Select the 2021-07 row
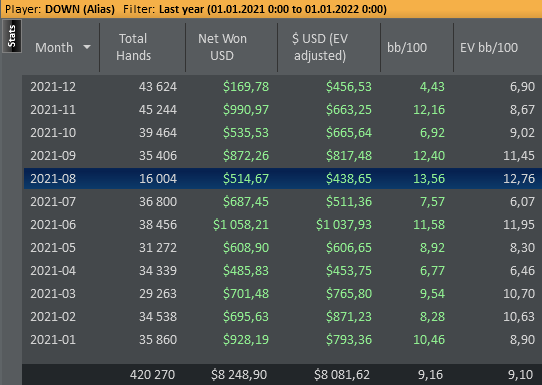Viewport: 542px width, 385px height. (x=282, y=201)
